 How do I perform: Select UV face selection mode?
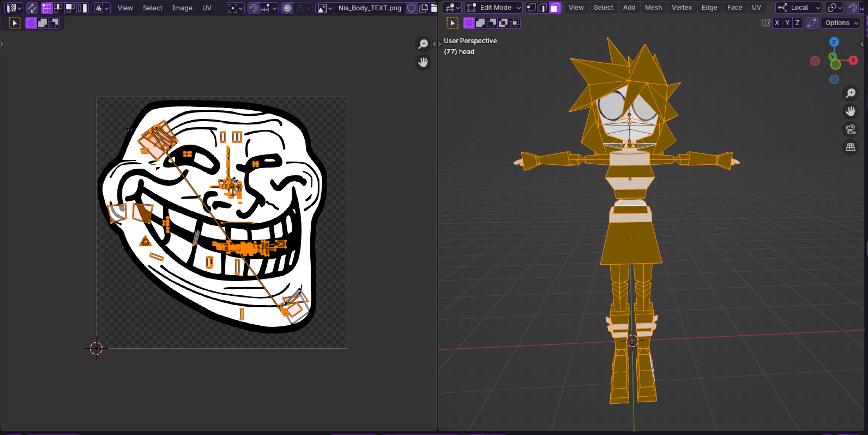coord(70,8)
